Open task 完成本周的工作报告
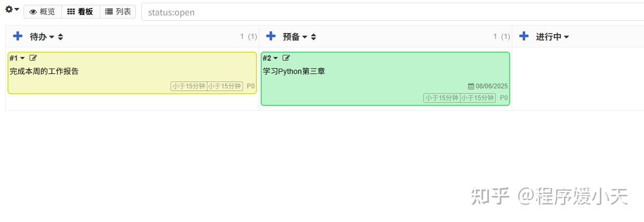Screen dimensions: 644x222 point(44,71)
